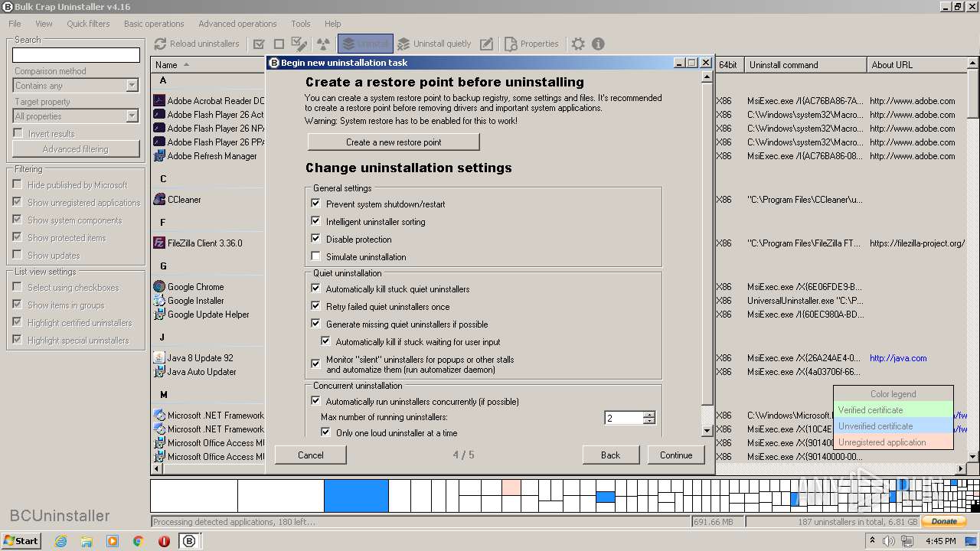Viewport: 980px width, 551px height.
Task: Open the Tools menu
Action: pyautogui.click(x=301, y=24)
